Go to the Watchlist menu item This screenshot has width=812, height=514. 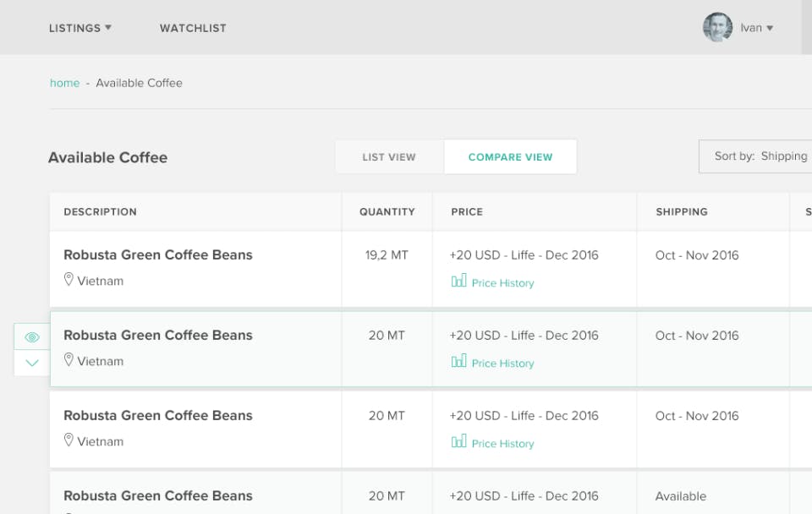coord(193,28)
